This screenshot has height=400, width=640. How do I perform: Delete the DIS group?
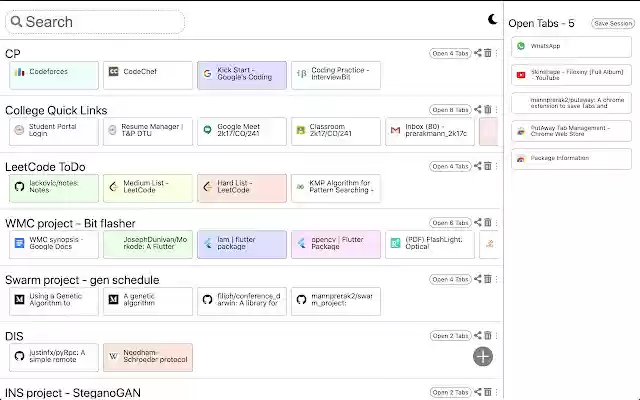488,336
